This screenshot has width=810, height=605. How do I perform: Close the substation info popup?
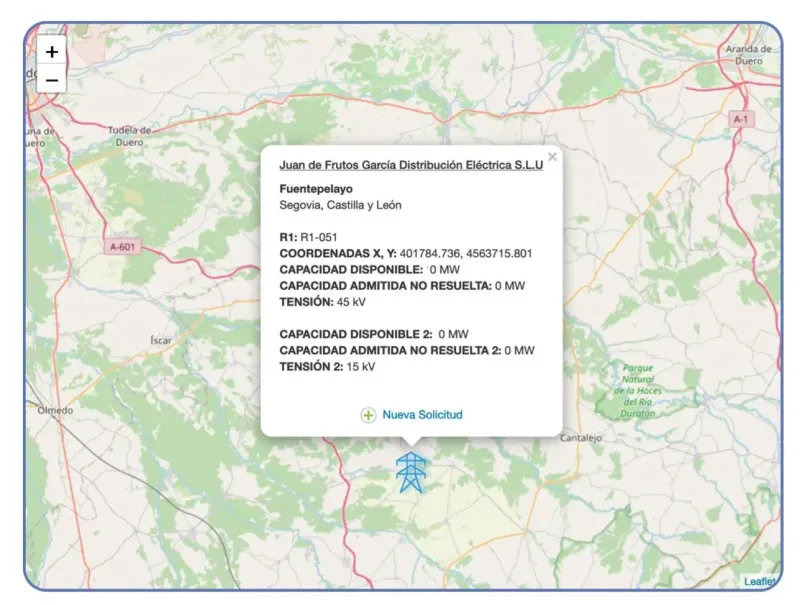tap(552, 157)
